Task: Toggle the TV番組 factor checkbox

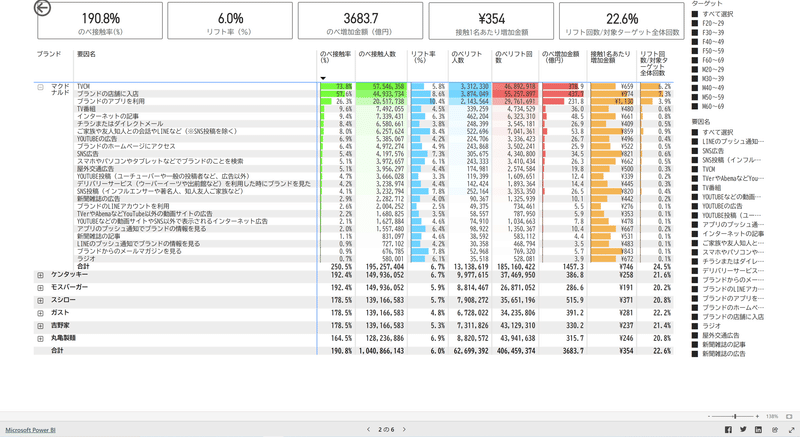Action: (695, 188)
